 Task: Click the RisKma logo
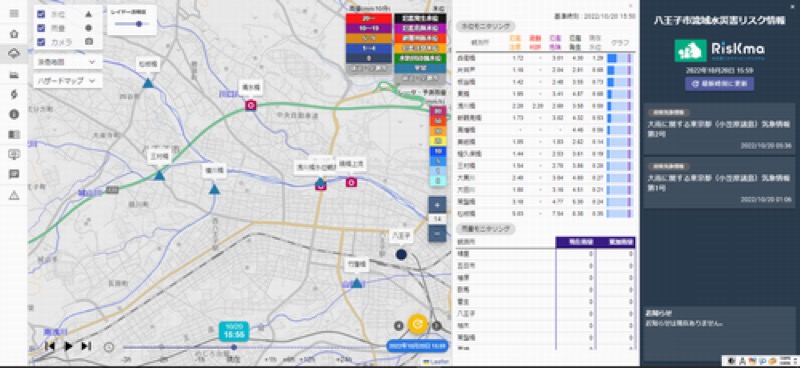719,50
